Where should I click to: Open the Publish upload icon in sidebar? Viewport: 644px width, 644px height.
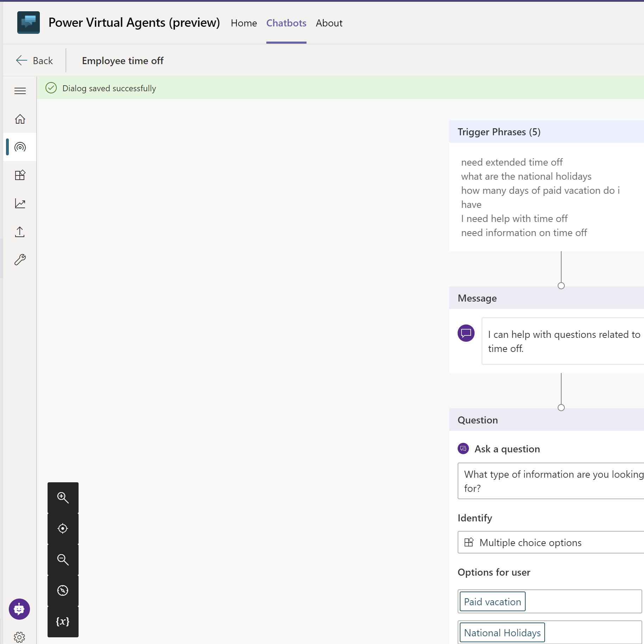point(20,231)
